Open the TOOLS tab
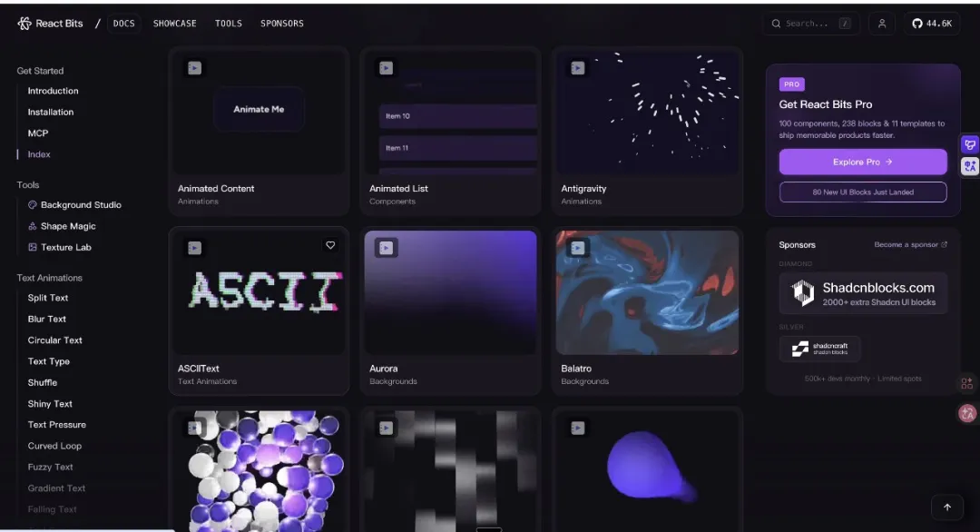The width and height of the screenshot is (980, 532). [x=228, y=23]
